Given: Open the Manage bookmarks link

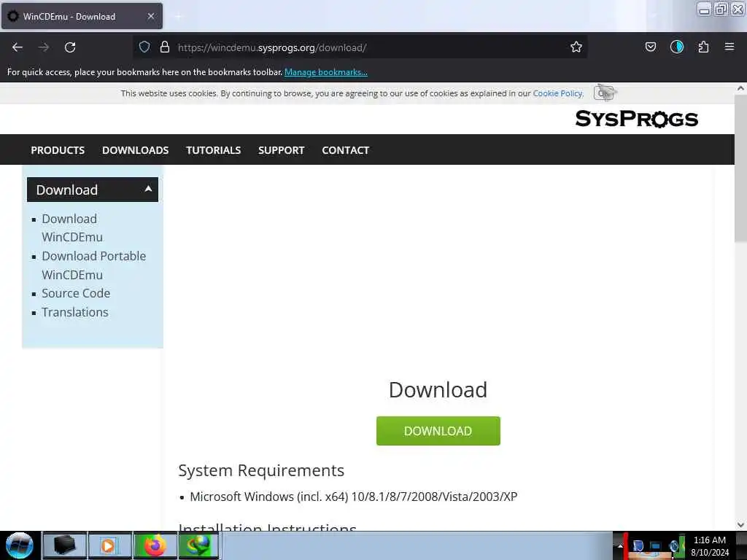Looking at the screenshot, I should coord(326,72).
